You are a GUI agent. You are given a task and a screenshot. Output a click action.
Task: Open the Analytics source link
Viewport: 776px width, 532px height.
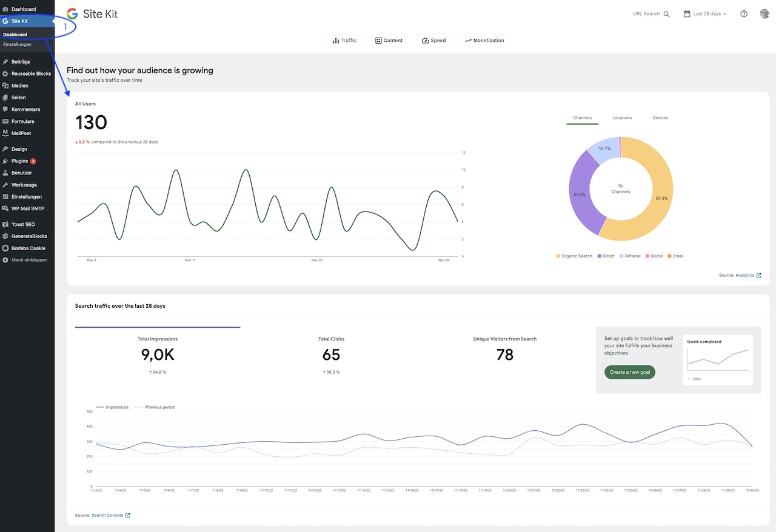[748, 275]
